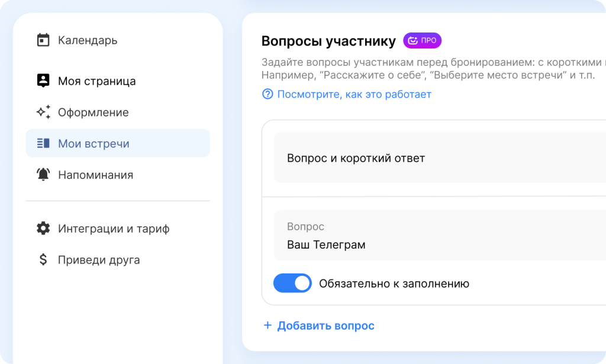The width and height of the screenshot is (606, 364).
Task: Select Напоминания in the sidebar
Action: [95, 175]
